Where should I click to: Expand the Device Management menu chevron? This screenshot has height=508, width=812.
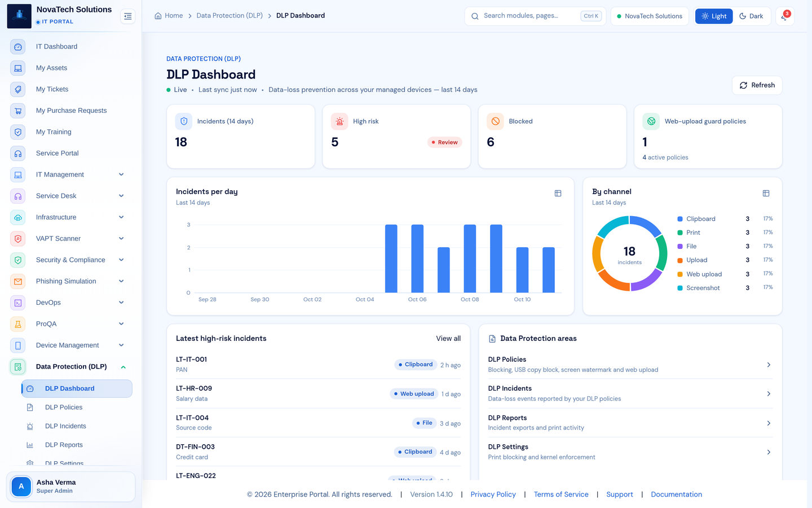point(121,345)
